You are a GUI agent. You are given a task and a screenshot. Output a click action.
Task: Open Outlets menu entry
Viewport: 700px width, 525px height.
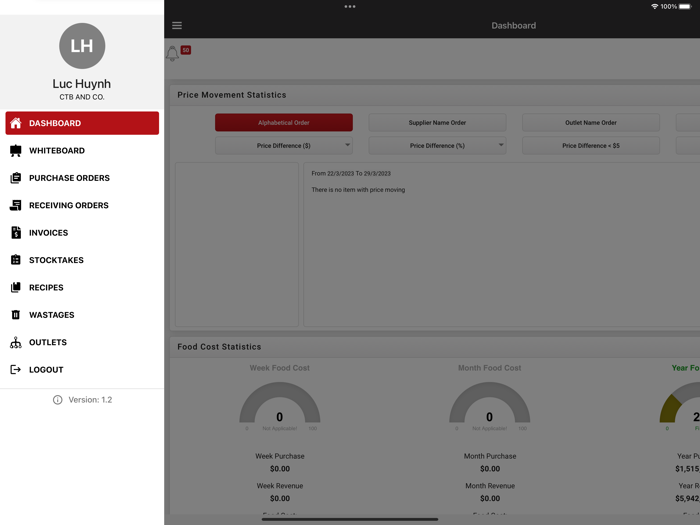tap(82, 342)
